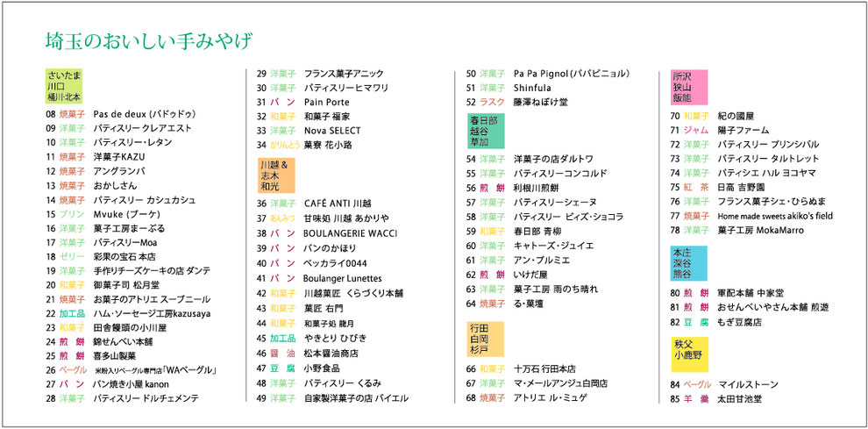
Task: Click entry 45 やきとり ひびき
Action: 311,338
